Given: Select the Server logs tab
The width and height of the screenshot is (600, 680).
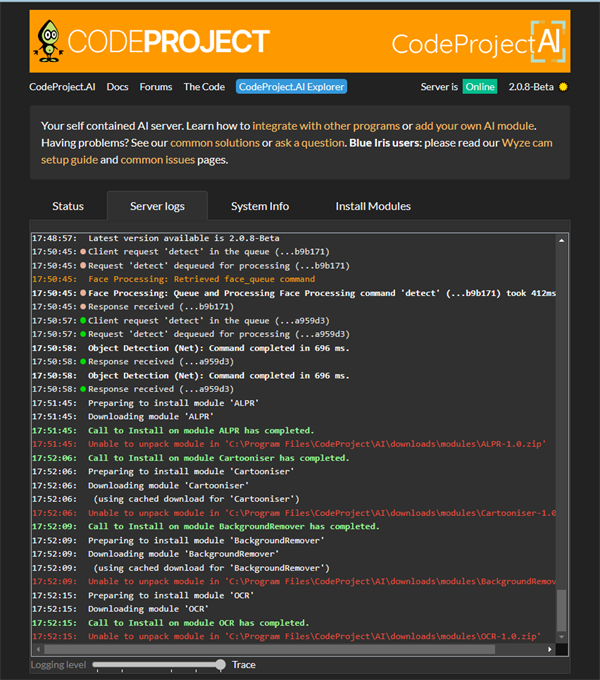Looking at the screenshot, I should (x=157, y=206).
